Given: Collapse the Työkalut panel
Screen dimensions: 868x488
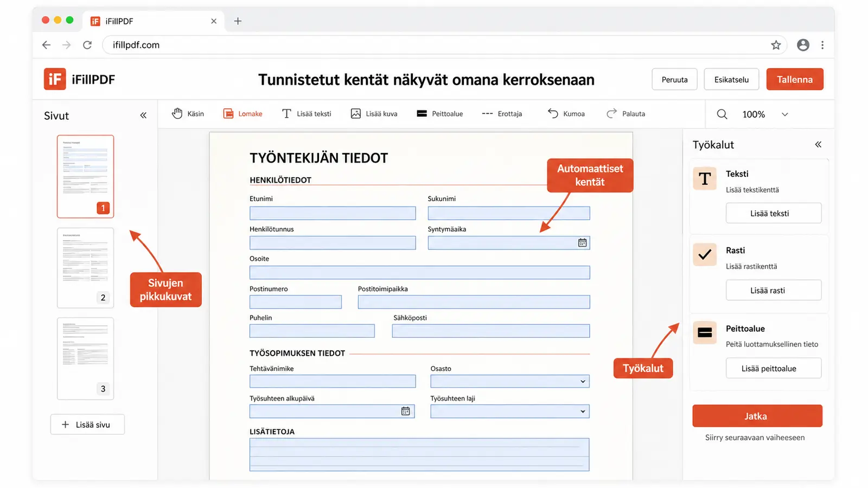Looking at the screenshot, I should tap(818, 144).
